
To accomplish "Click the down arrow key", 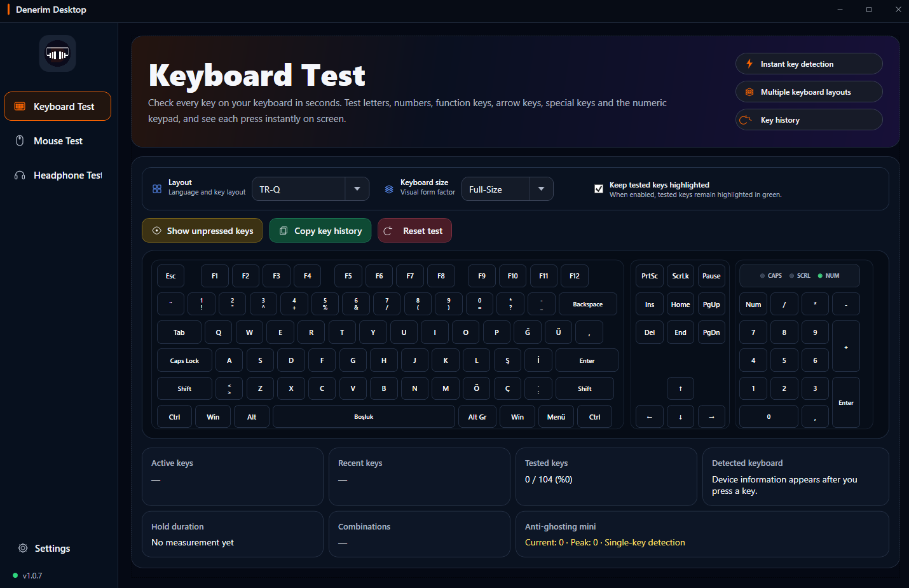I will [680, 416].
